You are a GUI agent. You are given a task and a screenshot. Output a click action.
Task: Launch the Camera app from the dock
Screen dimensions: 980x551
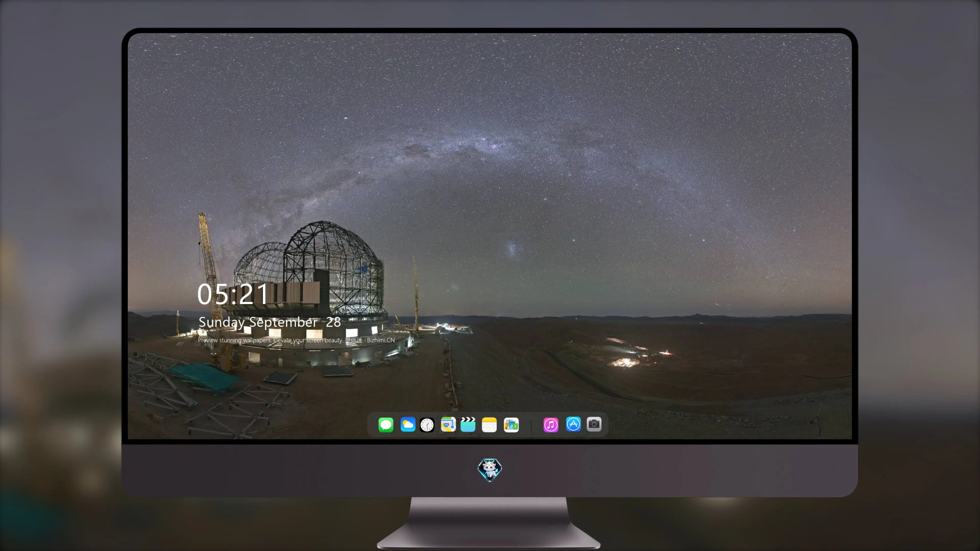594,424
